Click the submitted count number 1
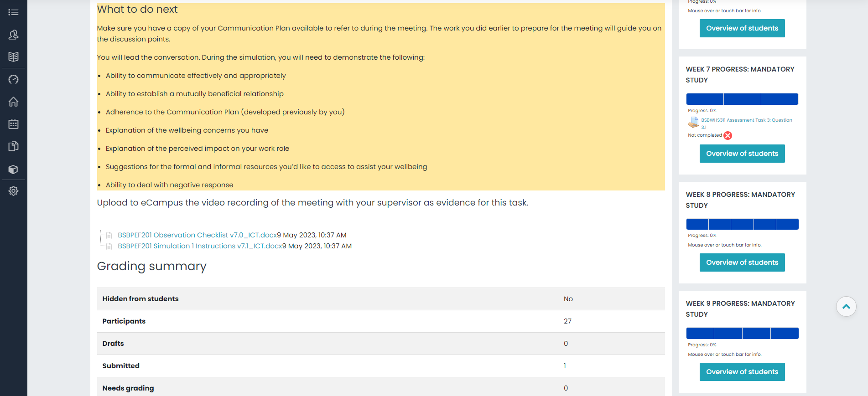868x396 pixels. pos(565,366)
